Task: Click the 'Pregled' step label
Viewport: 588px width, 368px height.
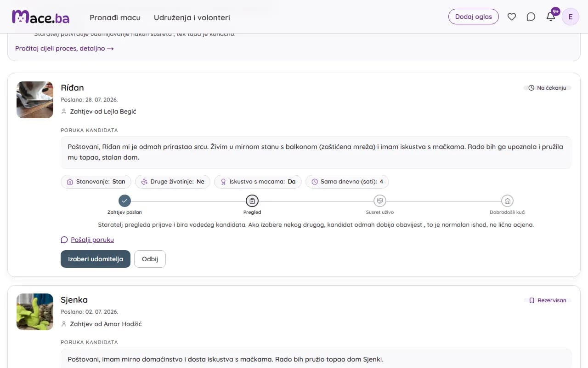Action: 252,213
